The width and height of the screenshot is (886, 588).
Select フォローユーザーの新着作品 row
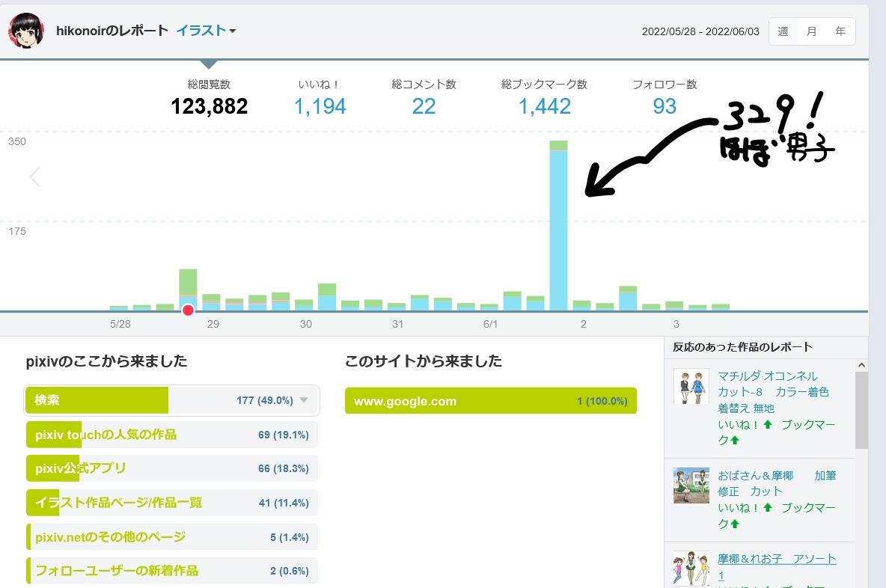(x=172, y=571)
